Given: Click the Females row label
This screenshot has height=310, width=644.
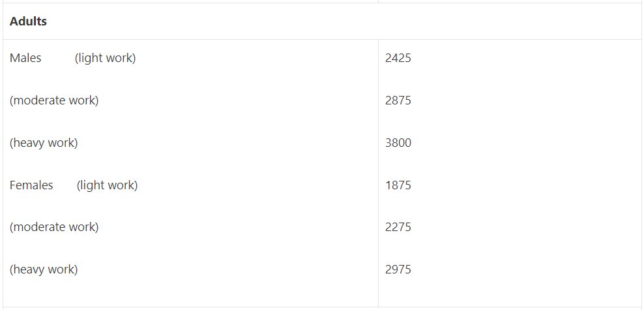Looking at the screenshot, I should [31, 185].
